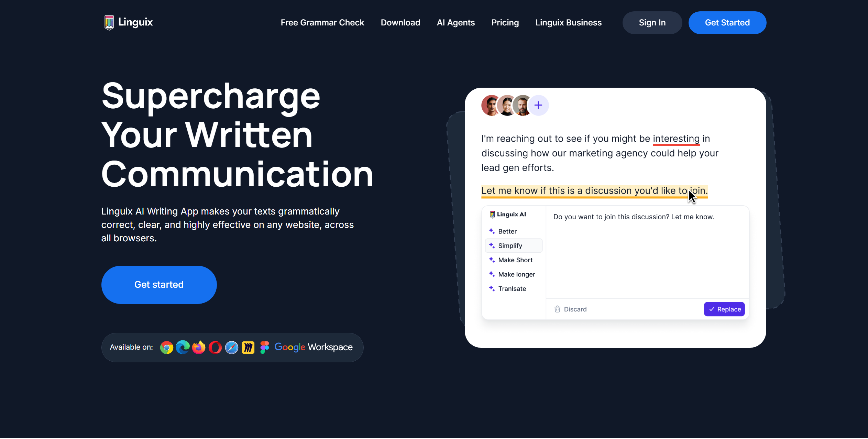The height and width of the screenshot is (439, 868).
Task: Select the Opera browser icon
Action: [x=215, y=348]
